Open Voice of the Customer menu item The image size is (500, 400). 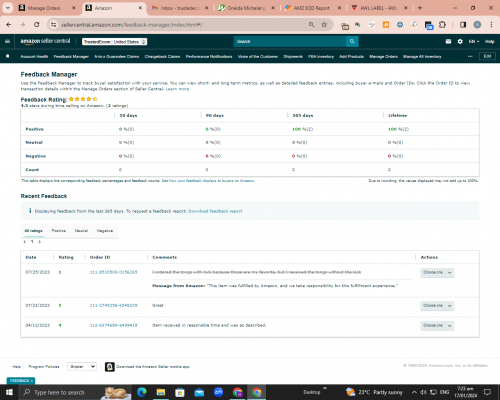258,56
